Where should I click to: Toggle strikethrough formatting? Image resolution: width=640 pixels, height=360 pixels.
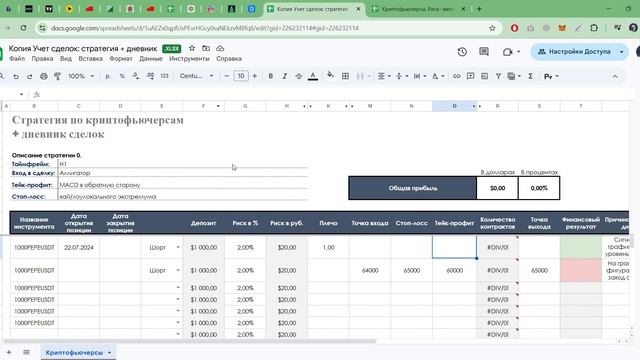(x=299, y=76)
